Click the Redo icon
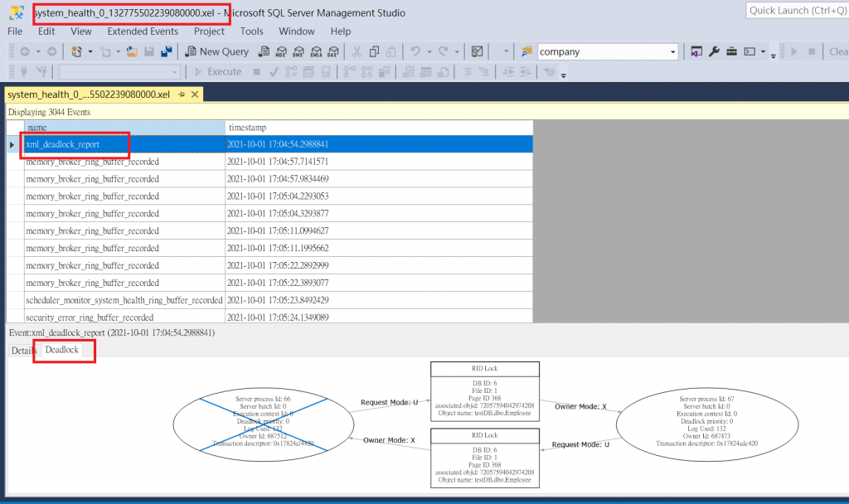 (443, 51)
